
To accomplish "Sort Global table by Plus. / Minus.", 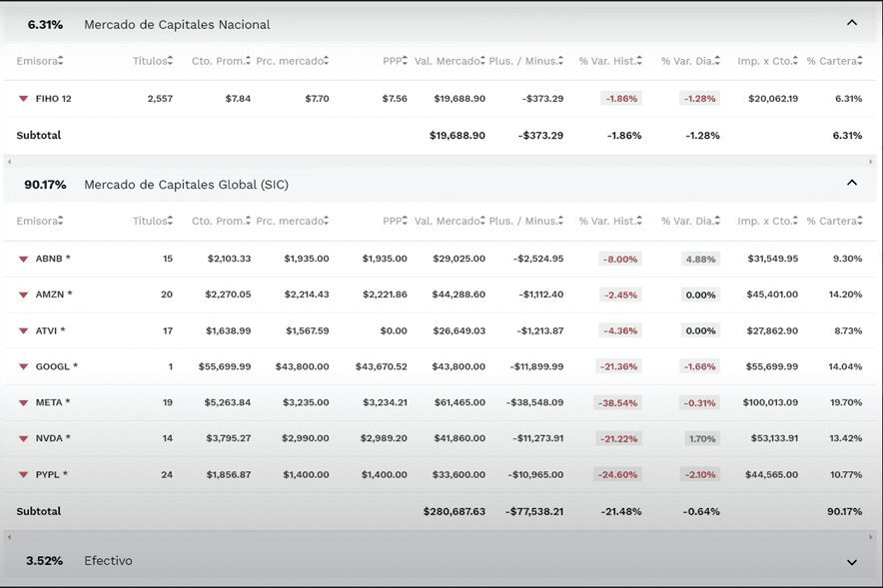I will pos(526,221).
